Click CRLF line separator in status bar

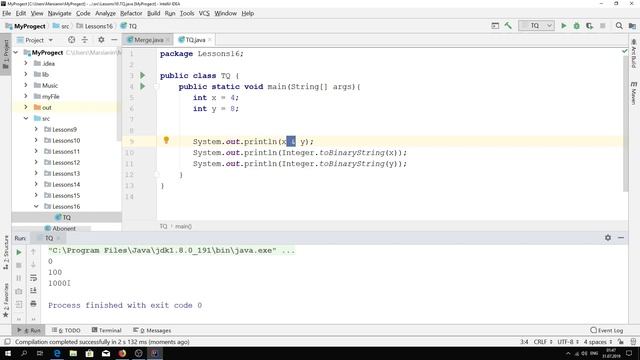pos(543,342)
